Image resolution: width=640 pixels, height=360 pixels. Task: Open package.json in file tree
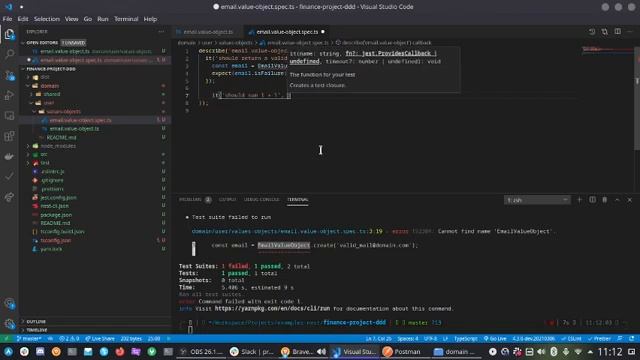[56, 215]
